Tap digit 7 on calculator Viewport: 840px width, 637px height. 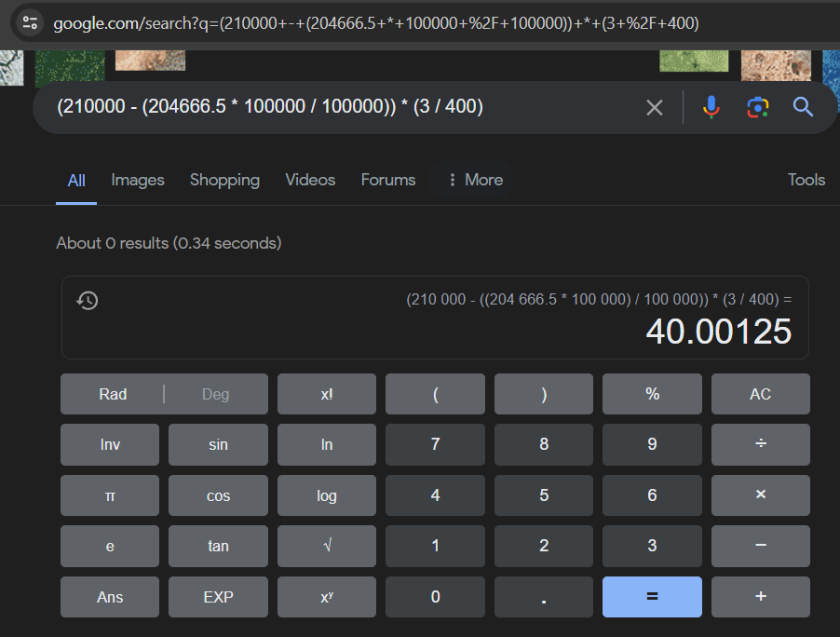[435, 444]
